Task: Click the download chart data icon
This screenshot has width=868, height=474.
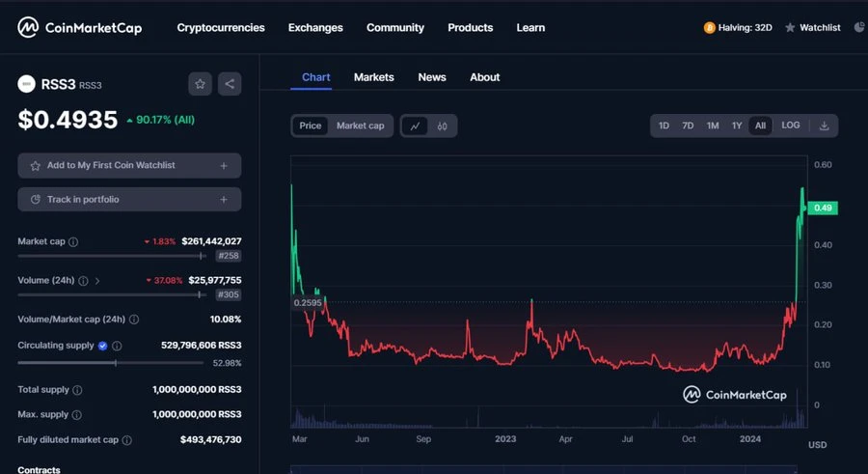Action: [x=824, y=125]
